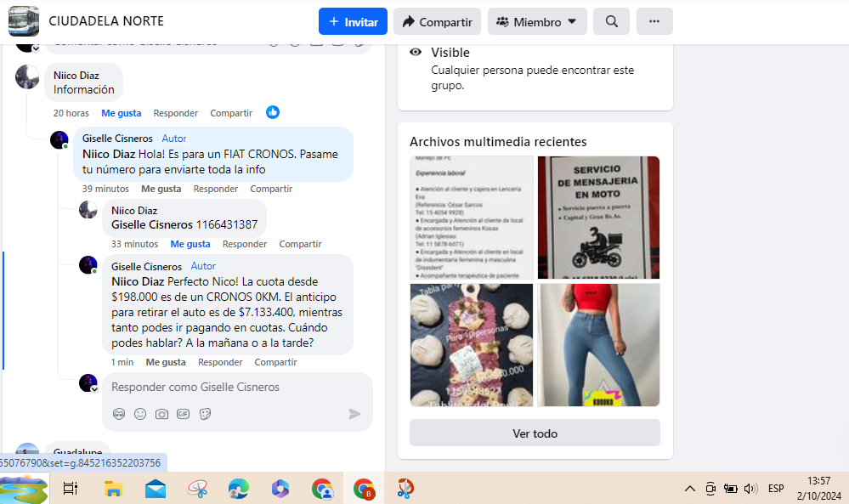Open Mail app from taskbar
849x504 pixels.
tap(156, 489)
